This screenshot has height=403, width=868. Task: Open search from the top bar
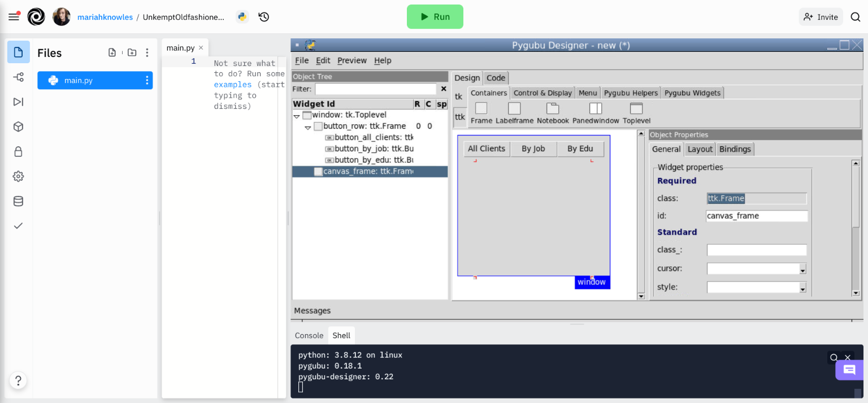(855, 17)
